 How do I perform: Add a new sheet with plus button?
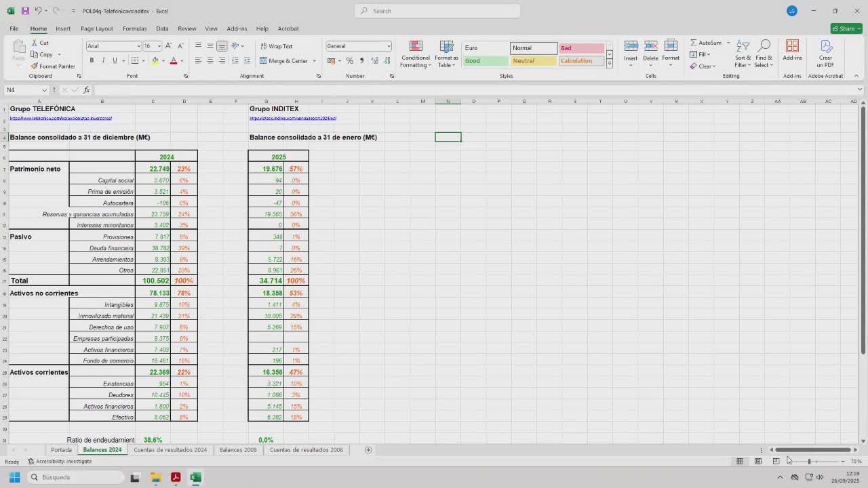point(368,450)
